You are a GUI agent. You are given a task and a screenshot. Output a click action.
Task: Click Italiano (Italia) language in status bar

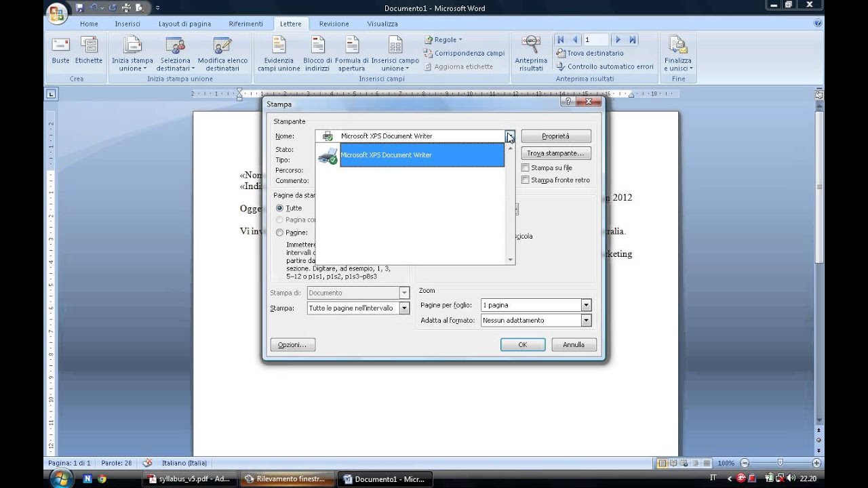click(184, 463)
